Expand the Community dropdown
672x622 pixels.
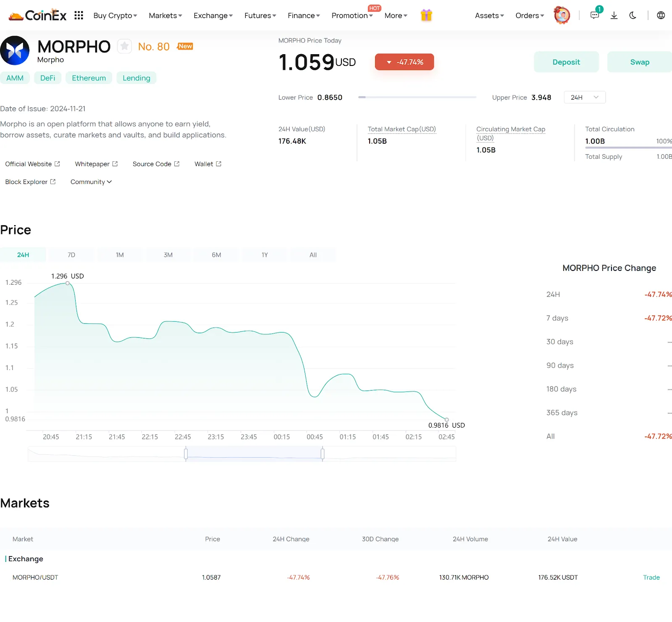click(91, 182)
